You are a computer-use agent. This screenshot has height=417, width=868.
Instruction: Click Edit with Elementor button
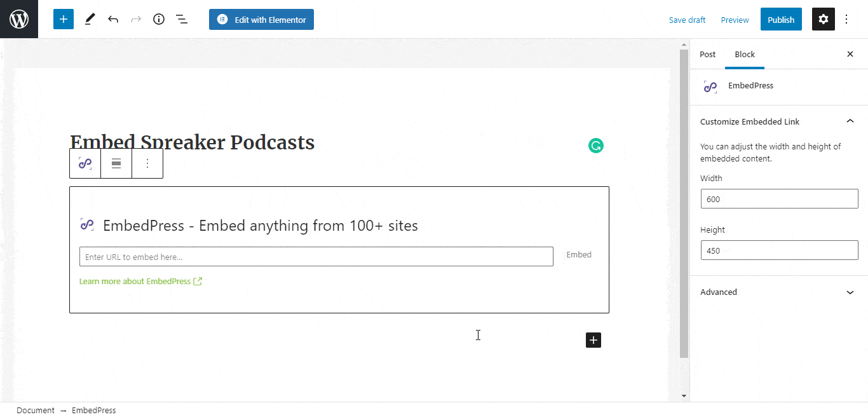tap(261, 19)
